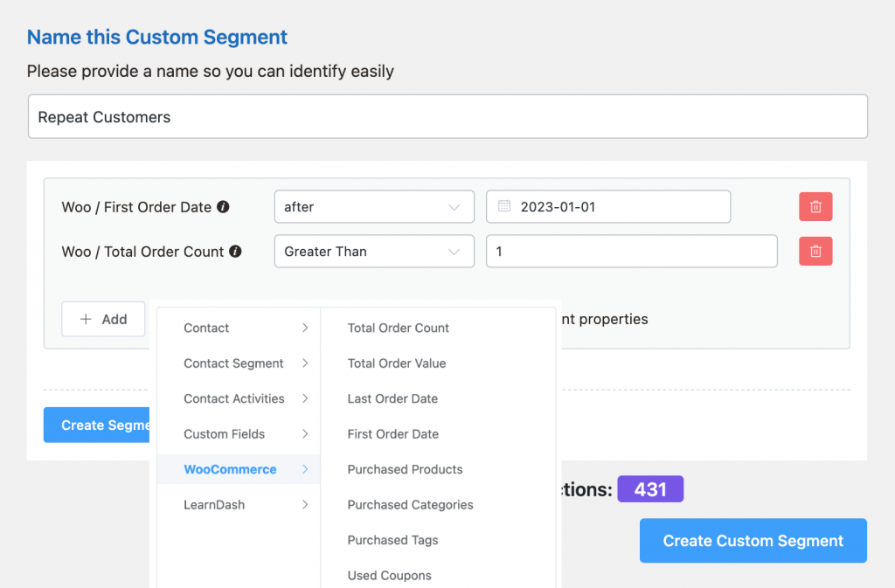
Task: Select Purchased Products option
Action: pyautogui.click(x=406, y=469)
